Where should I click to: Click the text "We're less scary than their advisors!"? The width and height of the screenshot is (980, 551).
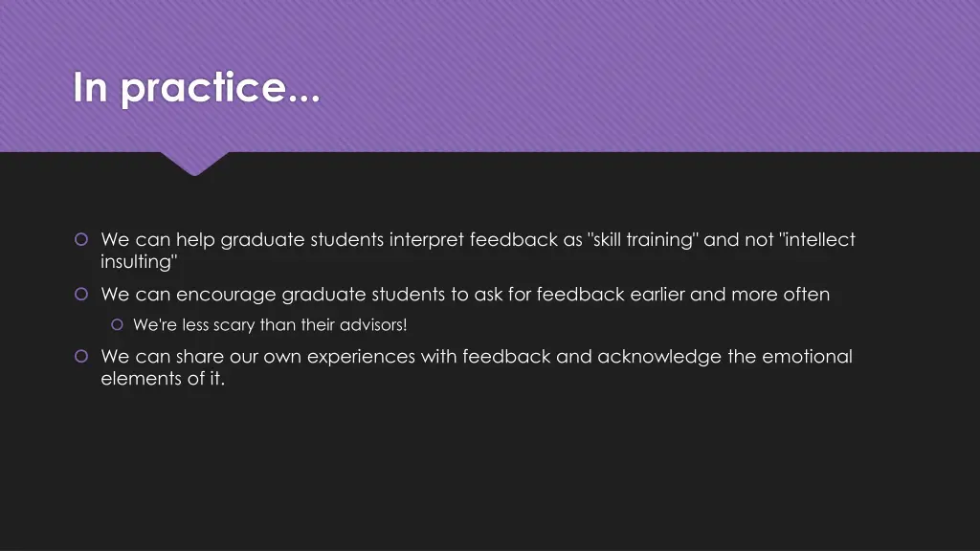click(x=270, y=325)
